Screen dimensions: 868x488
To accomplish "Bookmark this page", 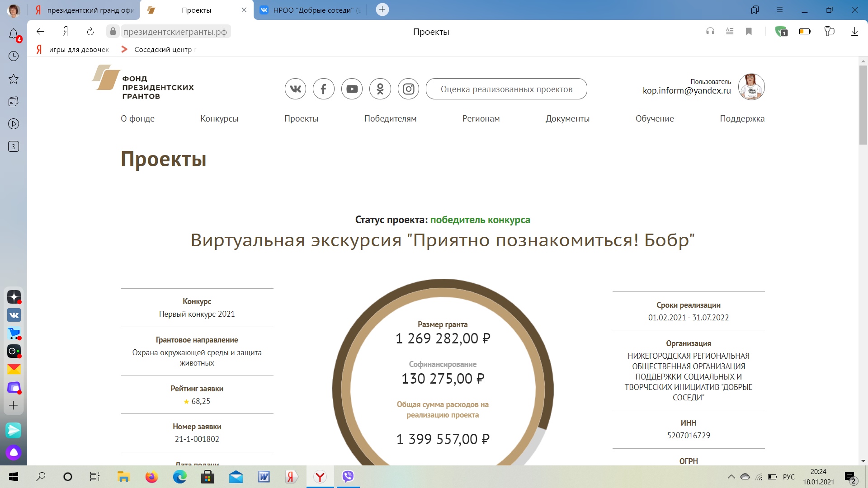I will click(x=749, y=31).
